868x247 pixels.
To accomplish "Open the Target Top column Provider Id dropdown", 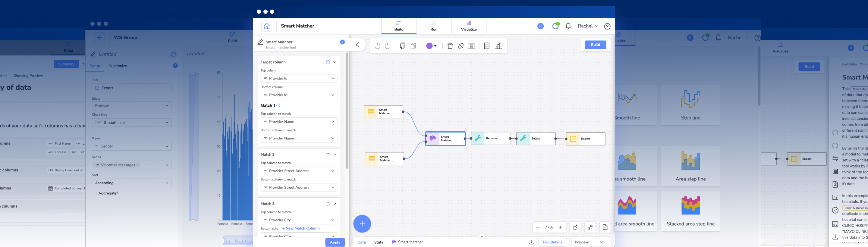I will pos(299,79).
